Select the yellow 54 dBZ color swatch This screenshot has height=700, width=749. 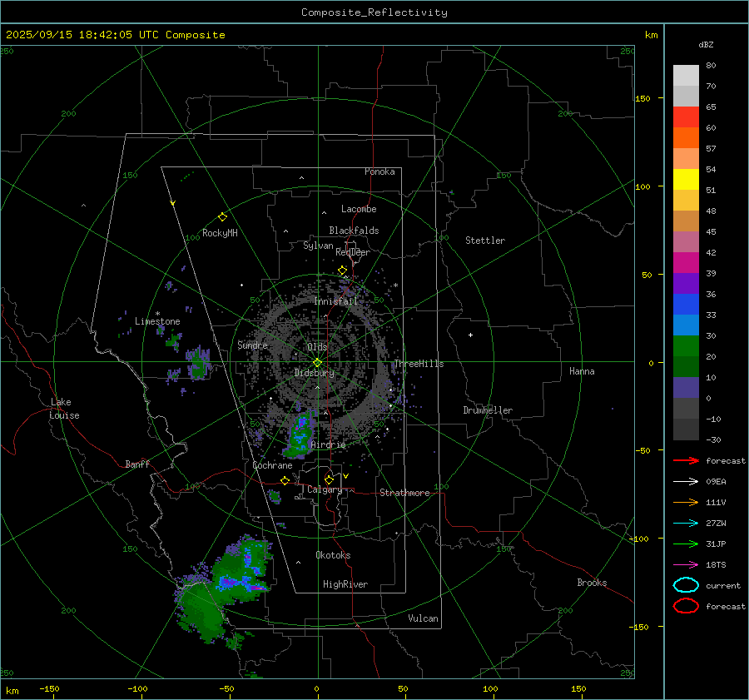[686, 180]
